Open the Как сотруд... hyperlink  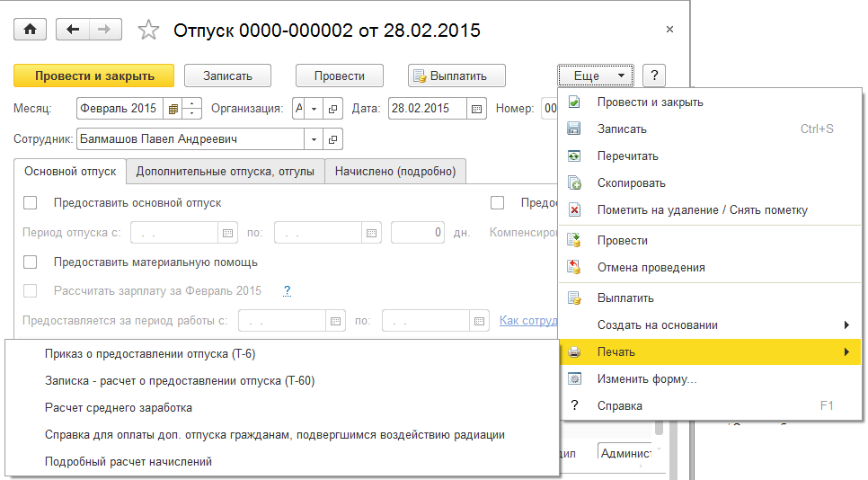click(x=528, y=321)
